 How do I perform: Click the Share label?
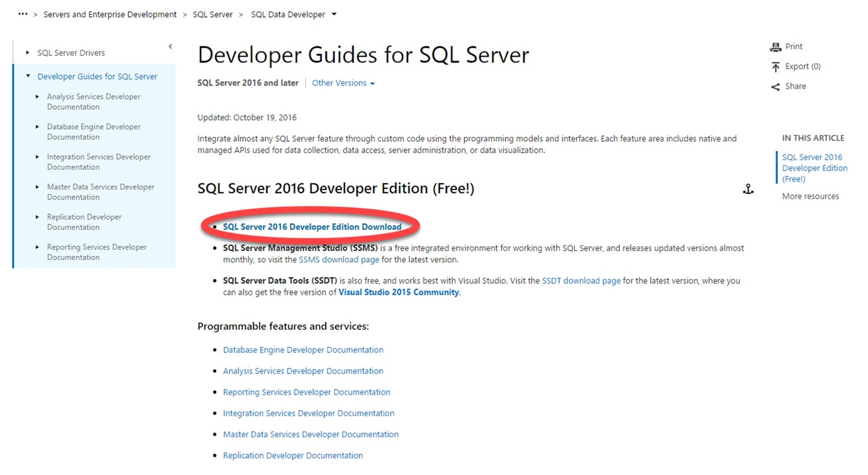[x=795, y=86]
